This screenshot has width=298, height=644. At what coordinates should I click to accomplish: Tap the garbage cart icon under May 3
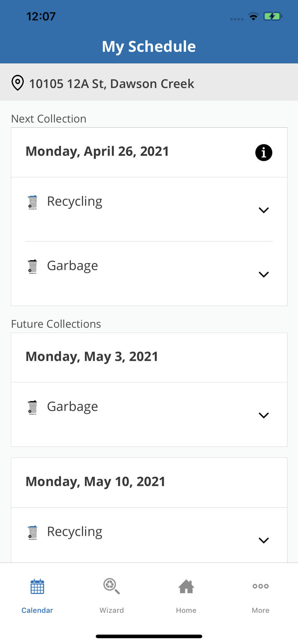coord(33,407)
